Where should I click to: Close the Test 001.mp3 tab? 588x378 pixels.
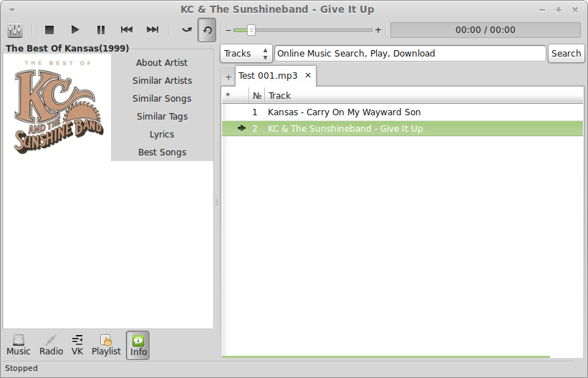click(x=308, y=75)
